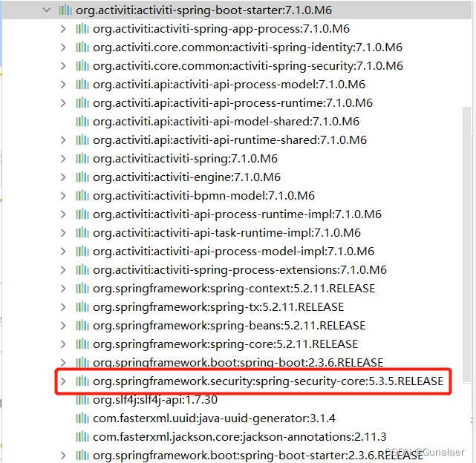Click library icon of slf4j-api

tap(82, 400)
